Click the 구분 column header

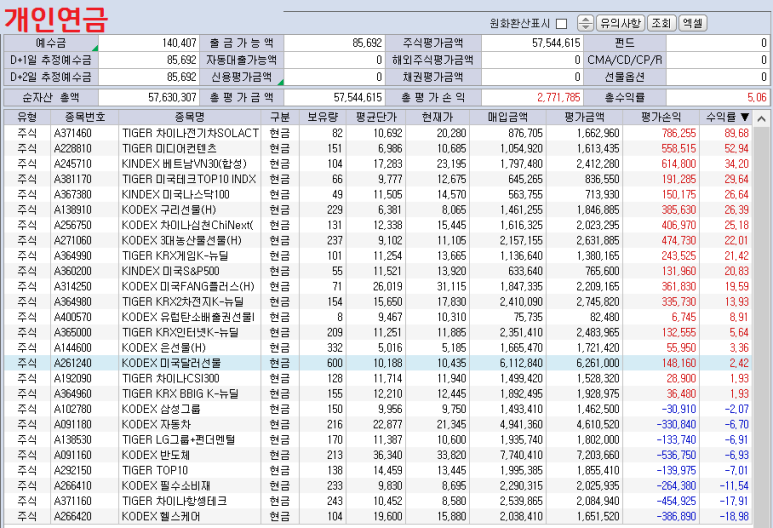pyautogui.click(x=280, y=117)
